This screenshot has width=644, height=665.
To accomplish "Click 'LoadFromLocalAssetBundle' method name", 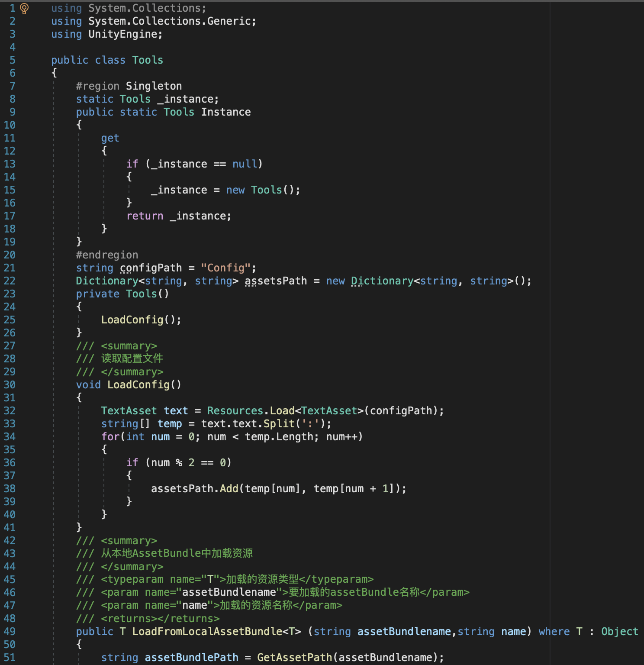I will coord(207,632).
